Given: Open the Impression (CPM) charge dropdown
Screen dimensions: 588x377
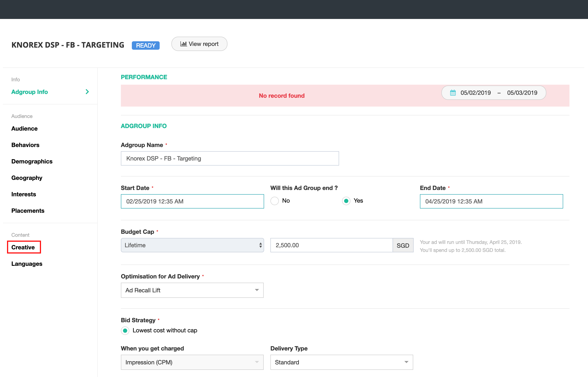Looking at the screenshot, I should (x=192, y=362).
